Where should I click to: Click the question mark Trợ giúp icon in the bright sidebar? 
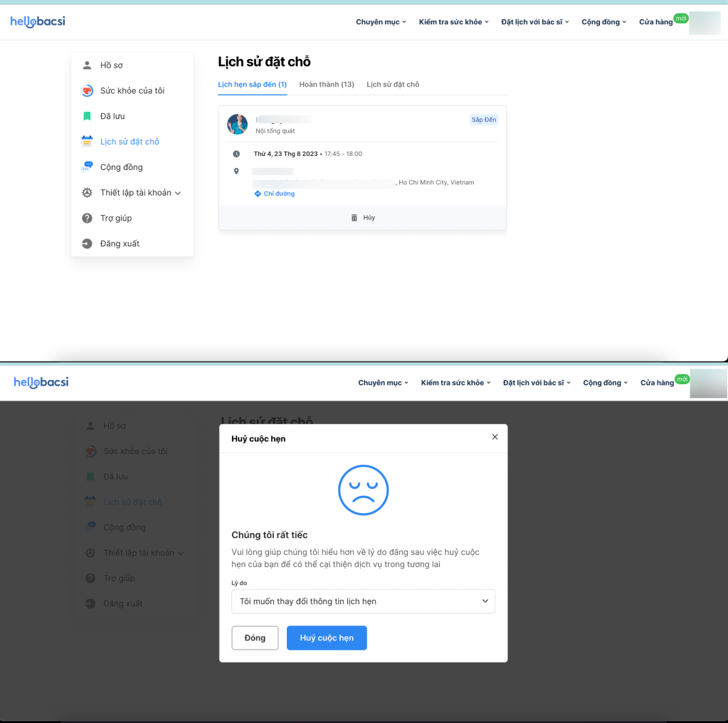coord(87,218)
